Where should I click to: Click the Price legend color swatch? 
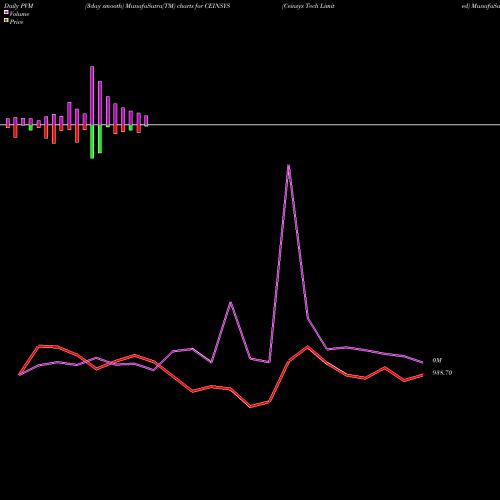pos(6,20)
